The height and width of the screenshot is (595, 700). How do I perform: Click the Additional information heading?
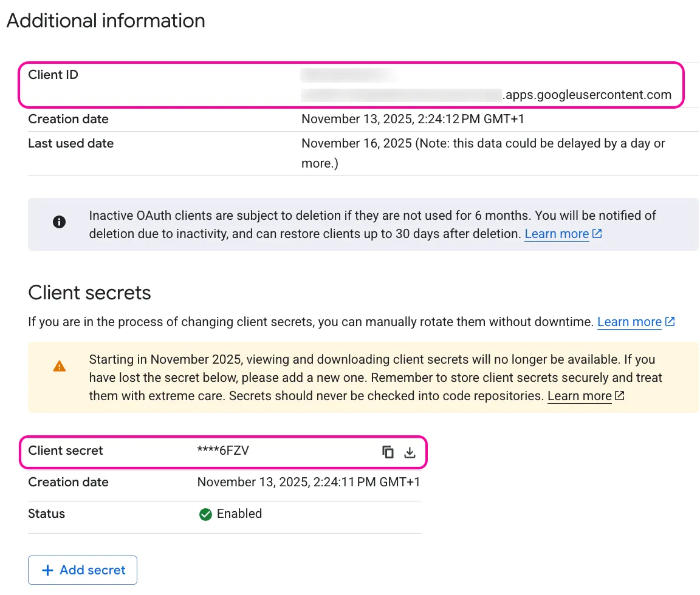[x=106, y=21]
